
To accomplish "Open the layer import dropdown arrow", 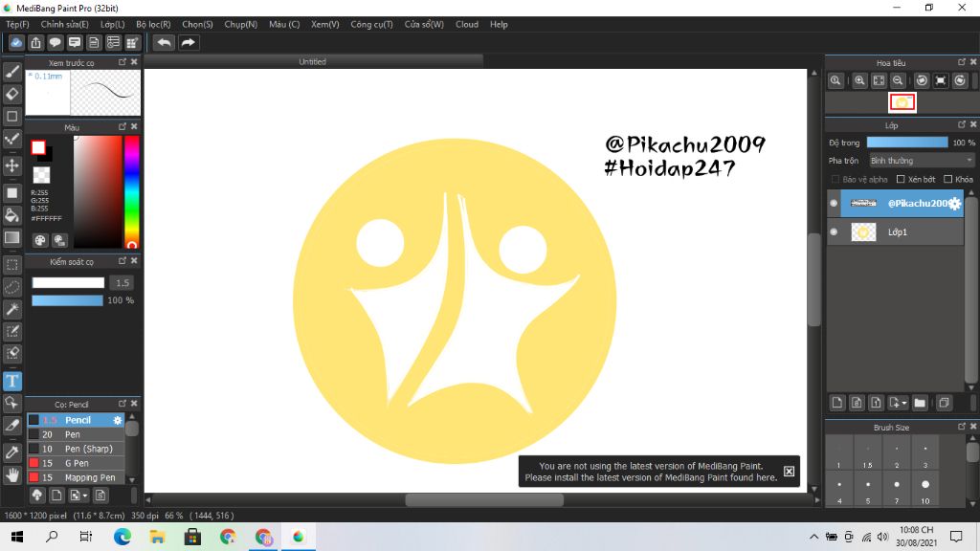I will 904,404.
